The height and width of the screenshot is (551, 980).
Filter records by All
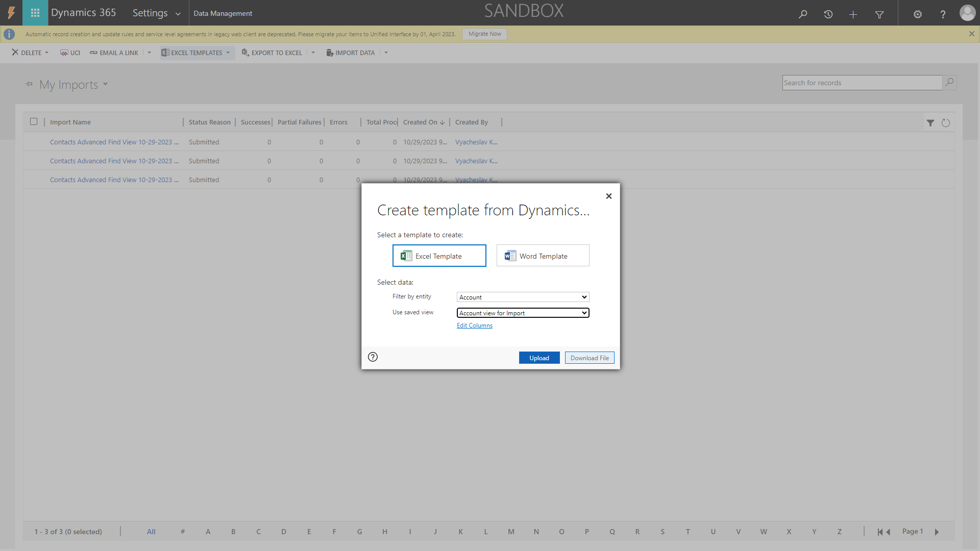click(151, 532)
